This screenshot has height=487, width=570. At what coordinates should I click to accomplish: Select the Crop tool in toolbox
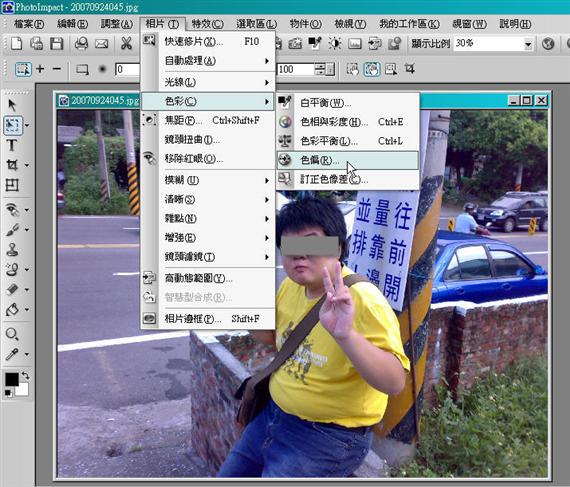coord(12,165)
